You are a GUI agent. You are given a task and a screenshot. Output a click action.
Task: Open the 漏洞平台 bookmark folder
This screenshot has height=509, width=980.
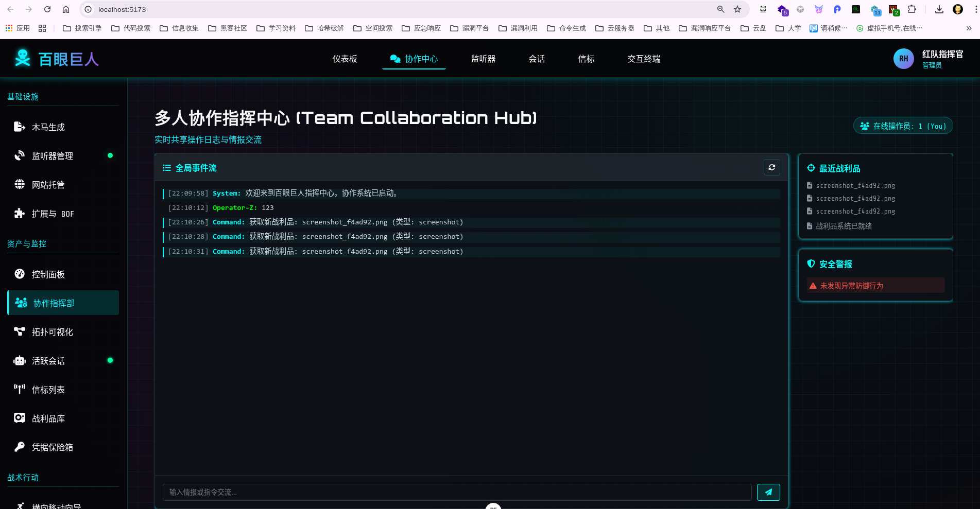[x=469, y=28]
